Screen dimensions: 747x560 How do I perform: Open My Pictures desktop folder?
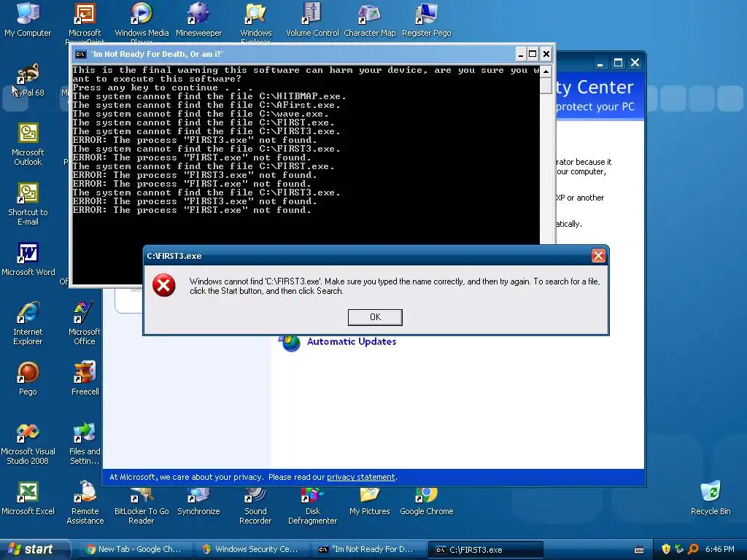370,502
